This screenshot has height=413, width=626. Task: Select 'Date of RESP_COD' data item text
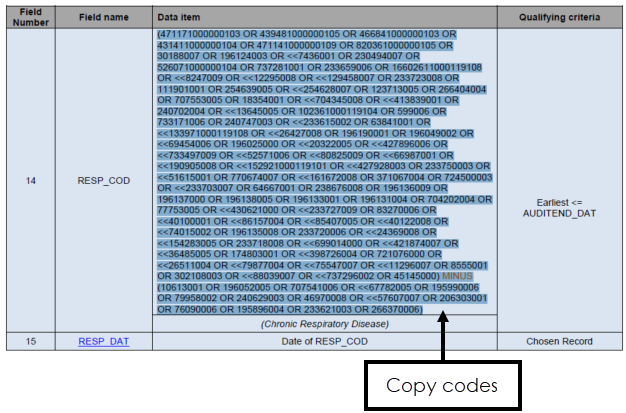pos(324,341)
